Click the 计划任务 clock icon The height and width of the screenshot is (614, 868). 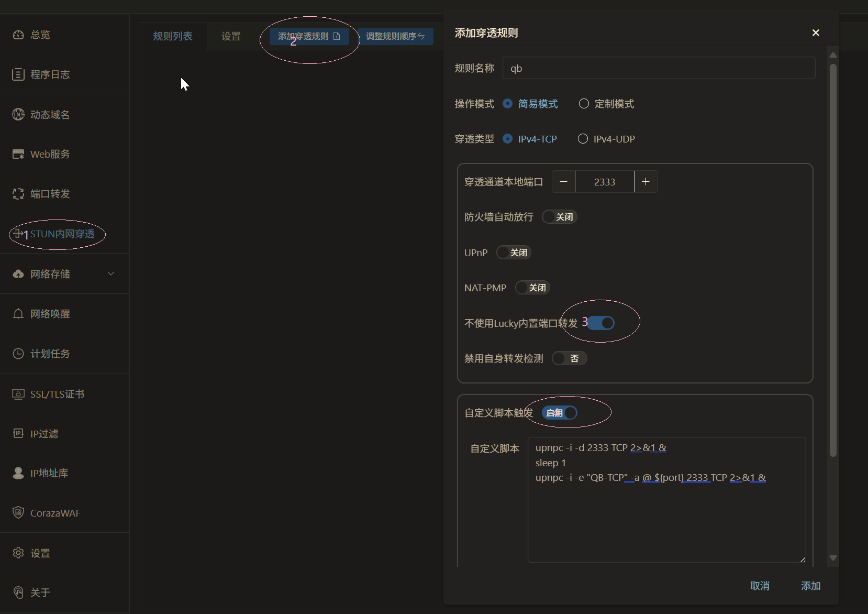18,354
